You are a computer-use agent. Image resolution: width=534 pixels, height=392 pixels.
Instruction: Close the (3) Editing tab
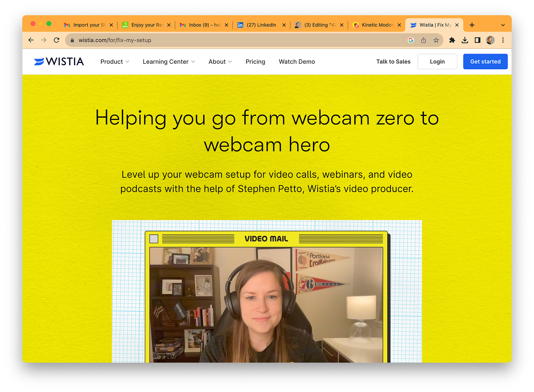click(341, 25)
